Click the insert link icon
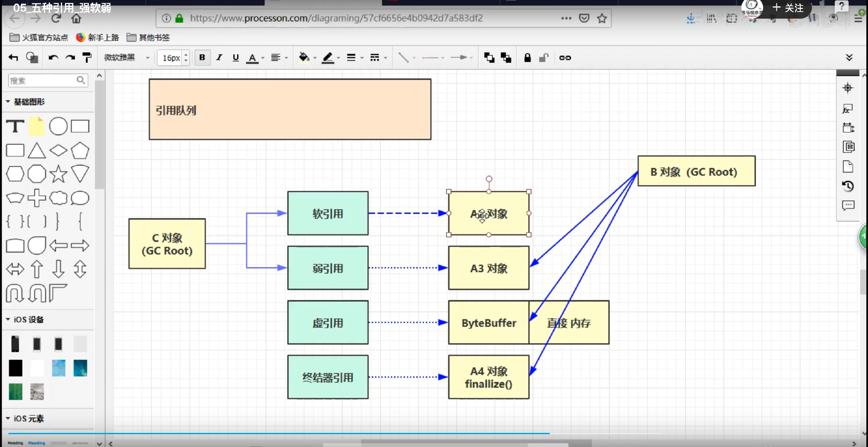Screen dimensions: 868x447 (x=565, y=58)
